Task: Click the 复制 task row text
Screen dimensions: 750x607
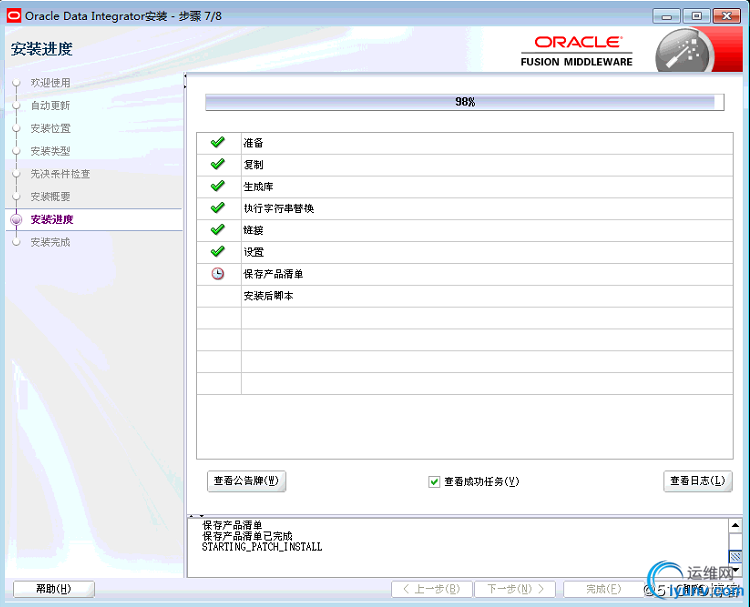Action: pos(253,165)
